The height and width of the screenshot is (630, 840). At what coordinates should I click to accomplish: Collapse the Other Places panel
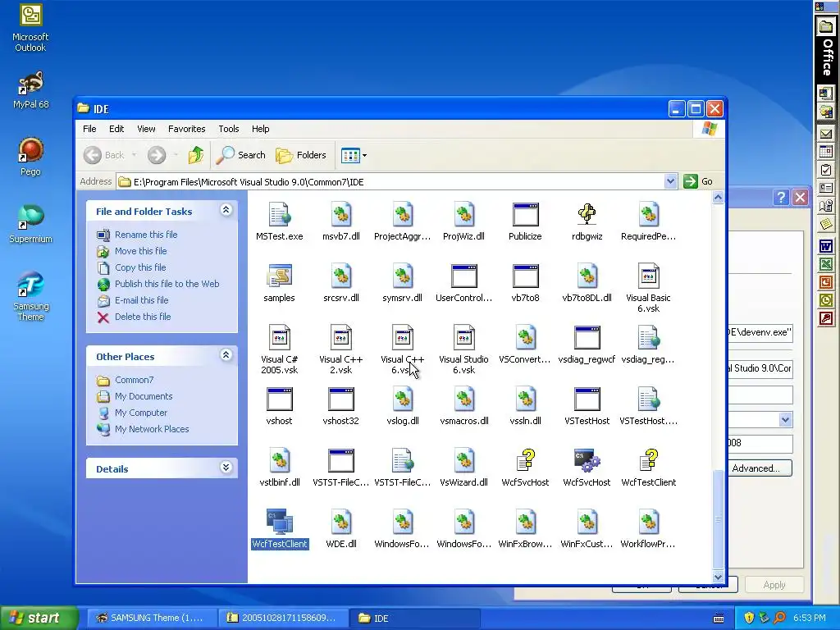[226, 355]
